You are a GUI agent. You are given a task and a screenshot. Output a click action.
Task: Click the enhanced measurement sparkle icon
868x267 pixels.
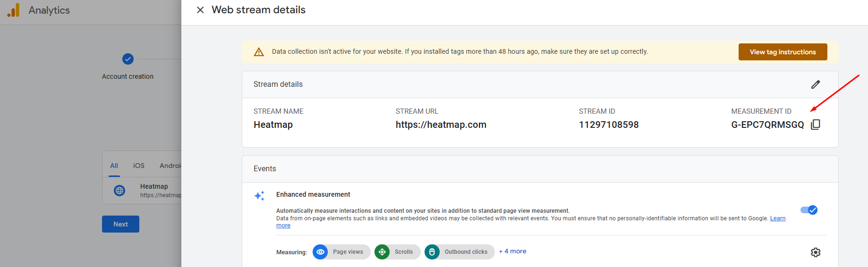pos(259,196)
